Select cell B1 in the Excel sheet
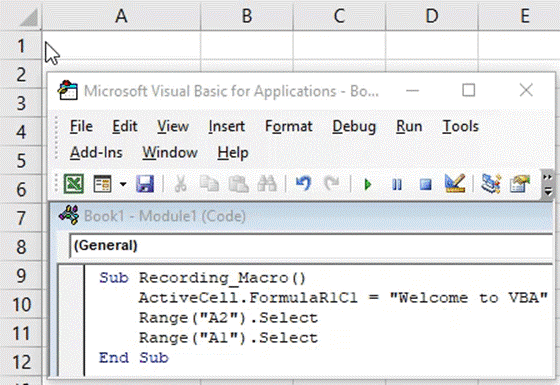This screenshot has height=385, width=560. tap(247, 45)
